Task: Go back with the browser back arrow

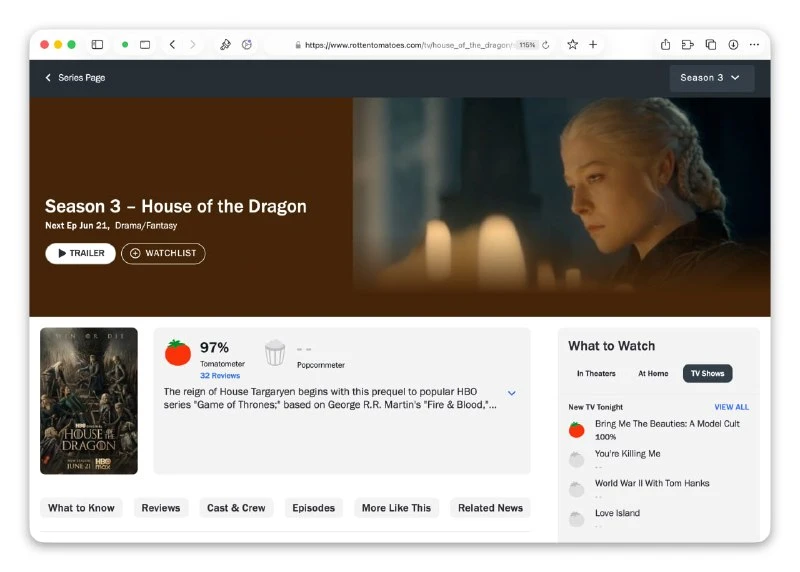Action: pos(172,44)
